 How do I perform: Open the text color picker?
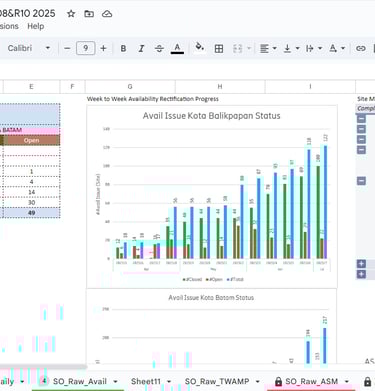point(177,48)
